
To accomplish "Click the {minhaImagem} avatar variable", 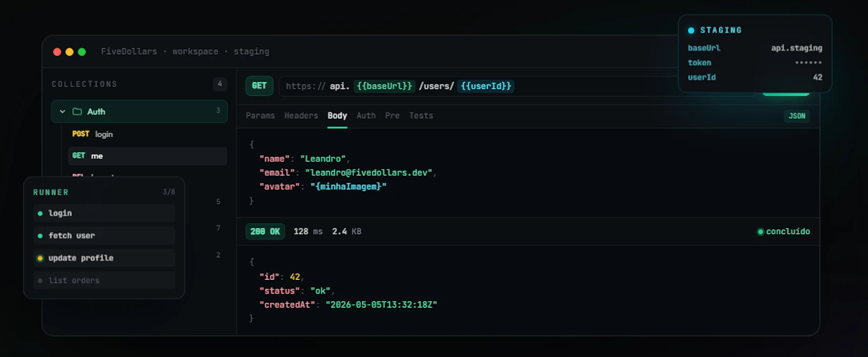I will click(x=348, y=187).
